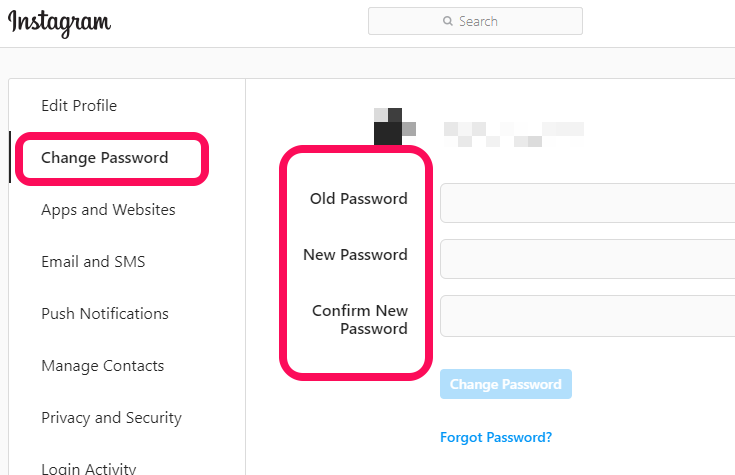Follow the Forgot Password? link
Screen dimensions: 735x475
click(496, 437)
